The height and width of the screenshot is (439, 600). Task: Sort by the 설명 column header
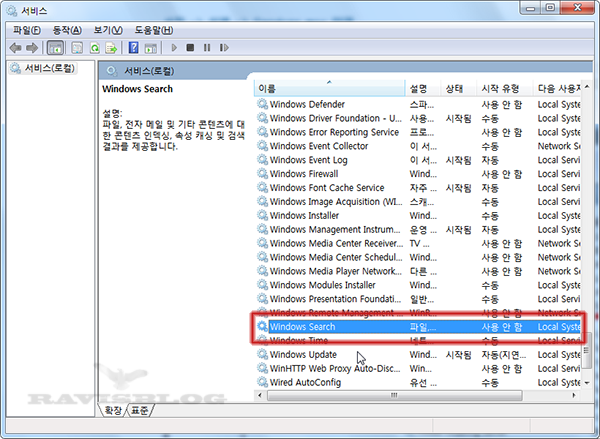click(423, 89)
